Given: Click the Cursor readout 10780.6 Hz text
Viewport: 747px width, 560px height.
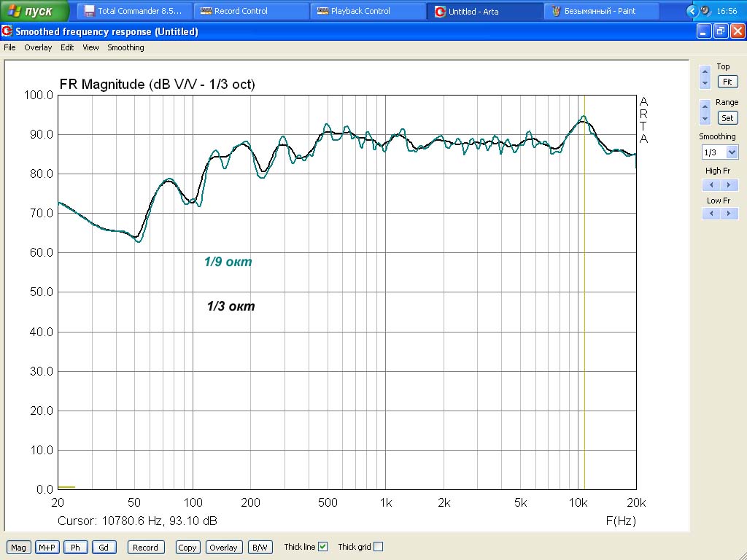Looking at the screenshot, I should tap(137, 521).
